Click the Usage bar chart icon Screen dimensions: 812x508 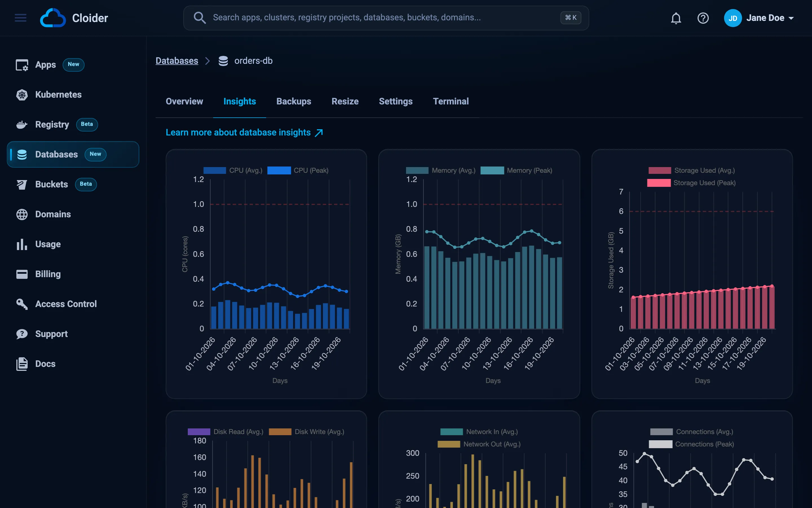coord(22,244)
